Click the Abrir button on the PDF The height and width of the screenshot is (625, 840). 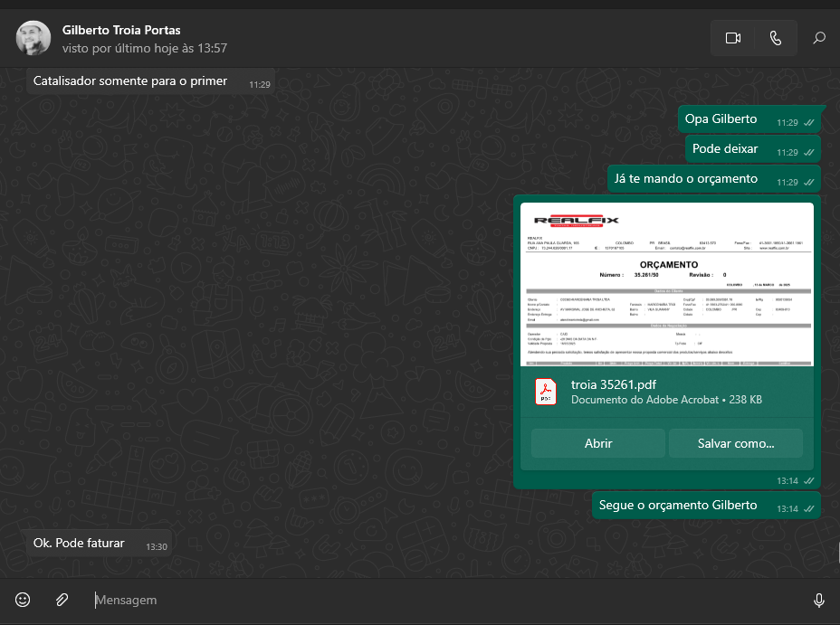[598, 443]
